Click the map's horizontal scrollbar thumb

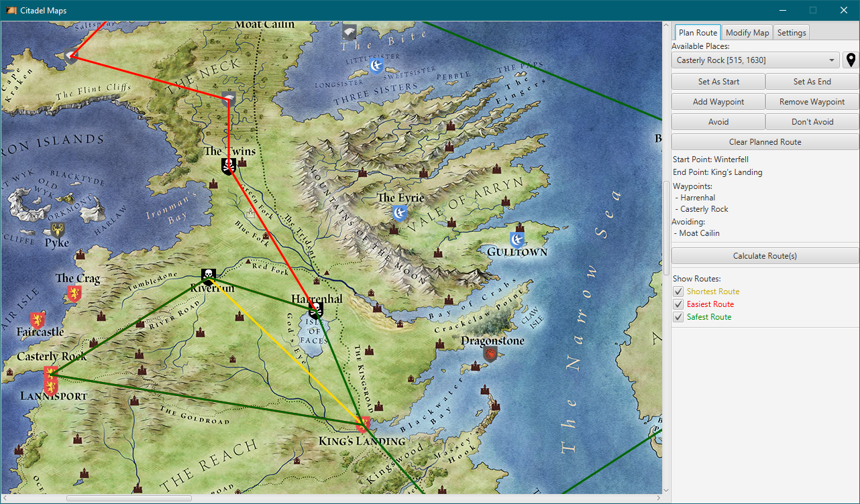pos(129,499)
